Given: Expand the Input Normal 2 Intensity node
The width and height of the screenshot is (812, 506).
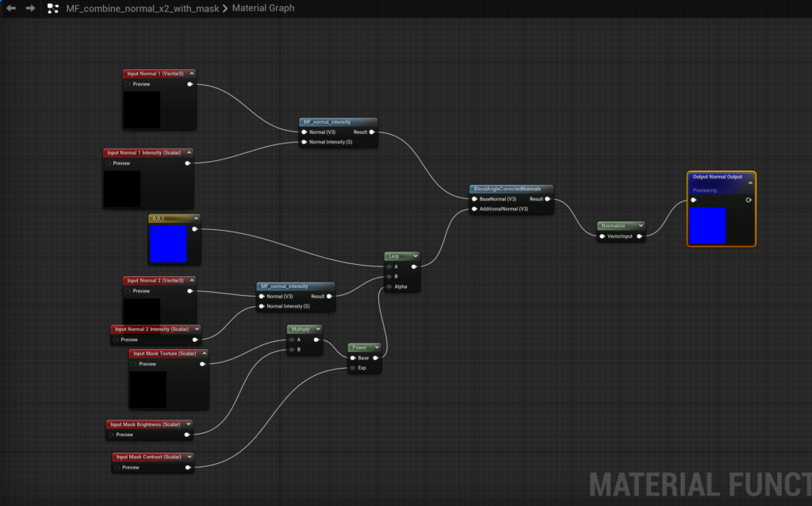Looking at the screenshot, I should tap(197, 329).
